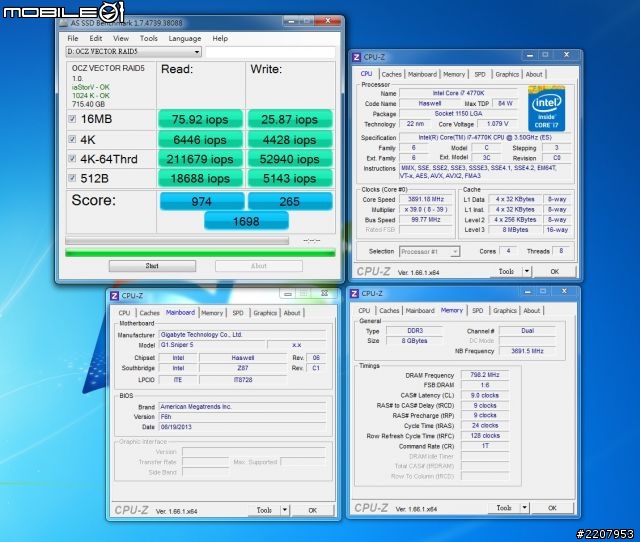
Task: Expand Tools arrow in CPU-Z Memory window
Action: coord(524,508)
